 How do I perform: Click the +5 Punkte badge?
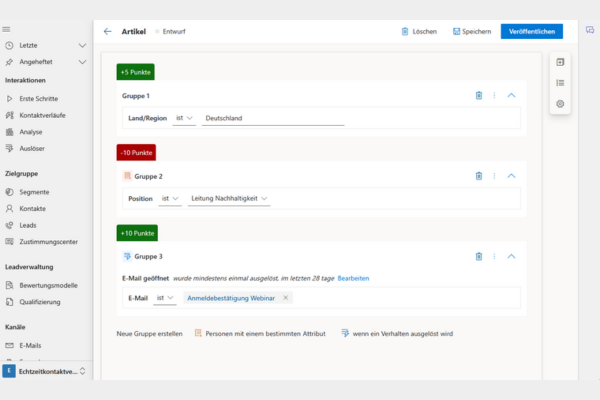(135, 72)
